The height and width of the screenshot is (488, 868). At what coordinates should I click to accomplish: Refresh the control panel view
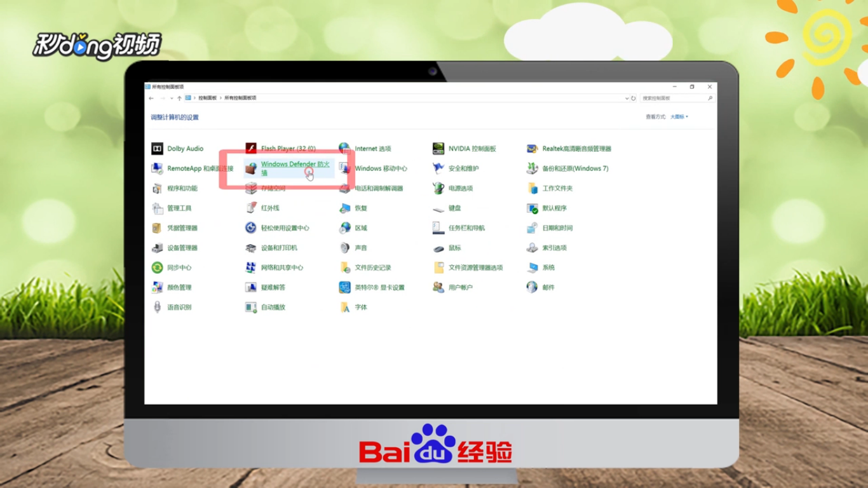(x=634, y=98)
